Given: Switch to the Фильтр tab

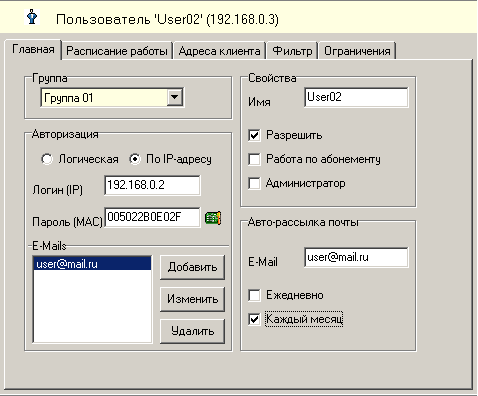Looking at the screenshot, I should point(292,51).
